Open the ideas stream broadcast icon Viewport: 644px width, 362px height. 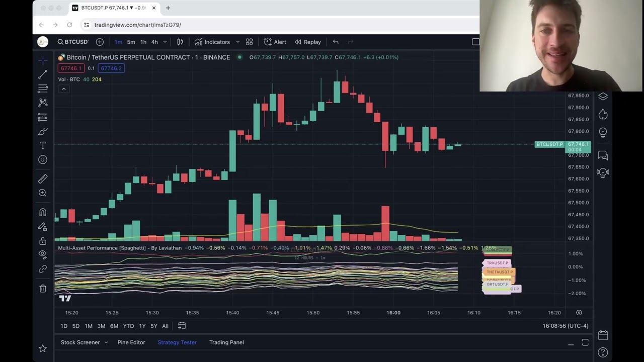click(603, 173)
